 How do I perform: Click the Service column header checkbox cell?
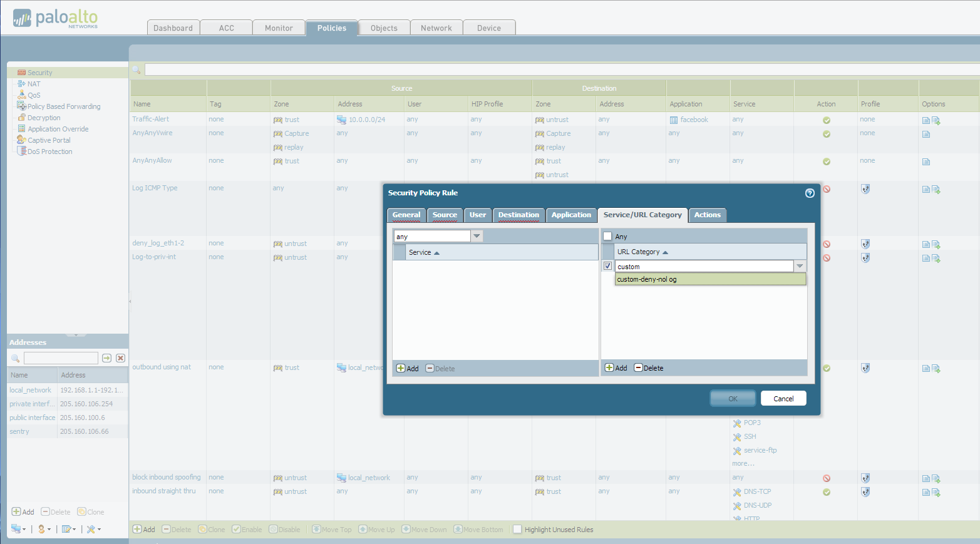point(399,252)
